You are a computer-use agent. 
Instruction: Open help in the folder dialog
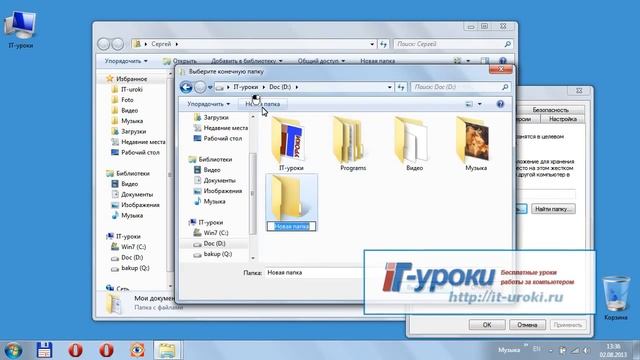pyautogui.click(x=500, y=104)
